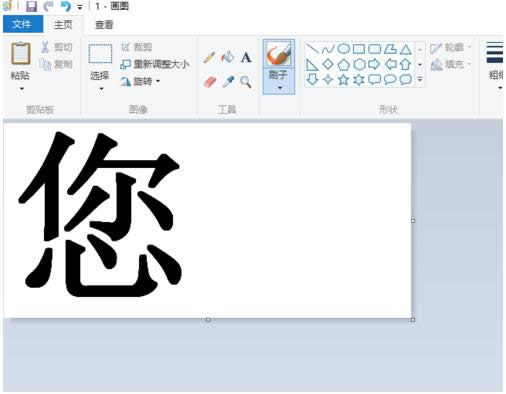The width and height of the screenshot is (506, 394).
Task: Click the 裁剪 crop button
Action: pyautogui.click(x=136, y=47)
